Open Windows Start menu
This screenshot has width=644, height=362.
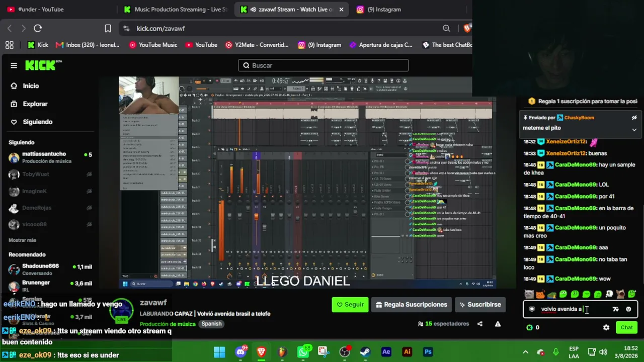pyautogui.click(x=219, y=352)
